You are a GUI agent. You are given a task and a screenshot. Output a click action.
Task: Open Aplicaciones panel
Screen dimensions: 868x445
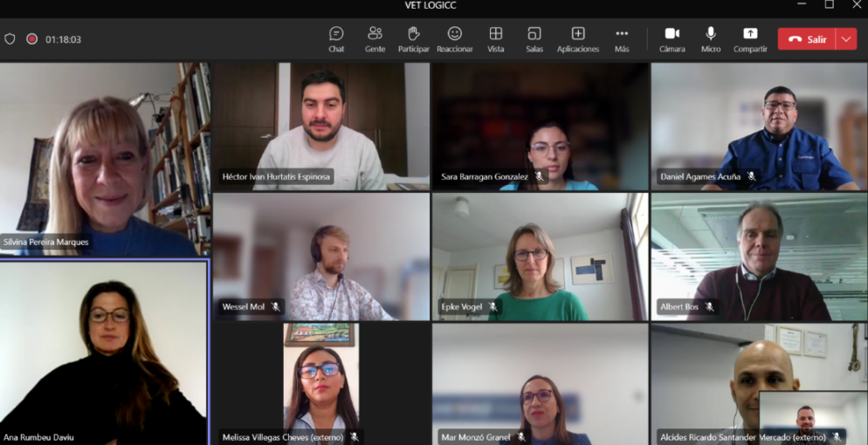click(578, 39)
